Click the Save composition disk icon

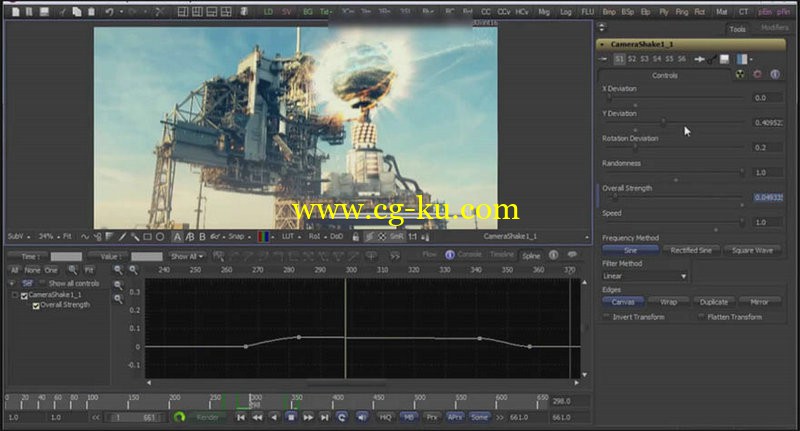point(44,11)
